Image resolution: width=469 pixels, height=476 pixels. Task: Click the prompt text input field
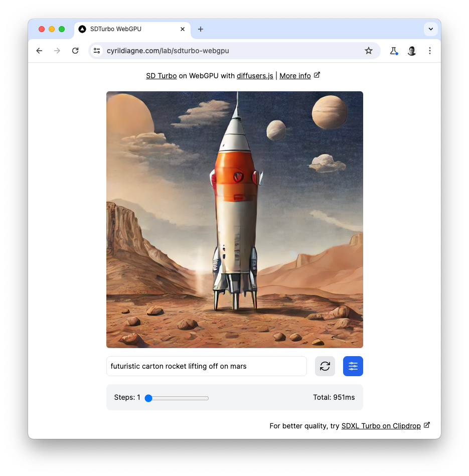point(207,366)
